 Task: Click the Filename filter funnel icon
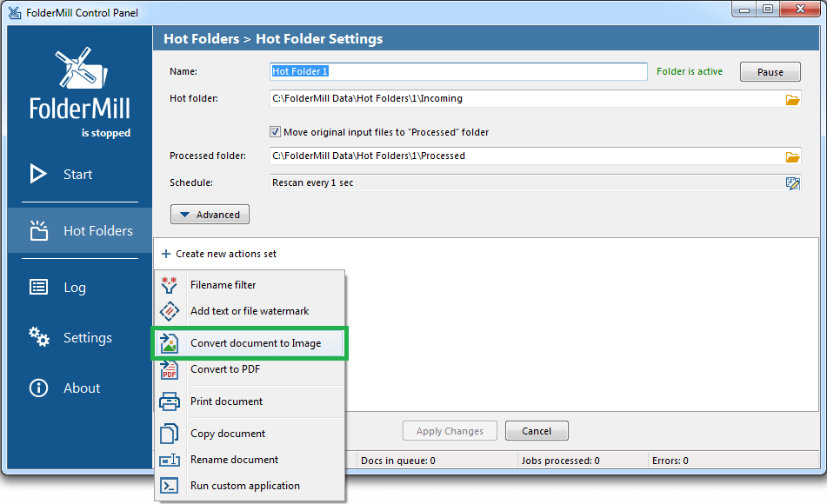point(170,285)
